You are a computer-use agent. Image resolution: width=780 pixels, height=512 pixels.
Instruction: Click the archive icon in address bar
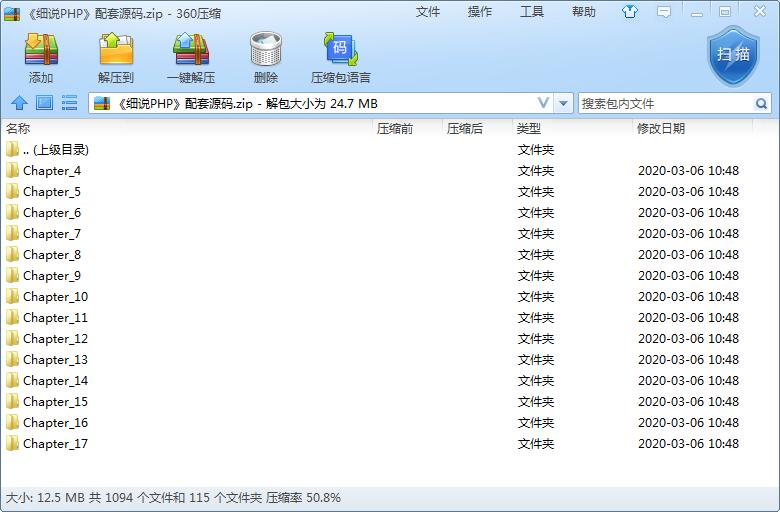point(102,103)
